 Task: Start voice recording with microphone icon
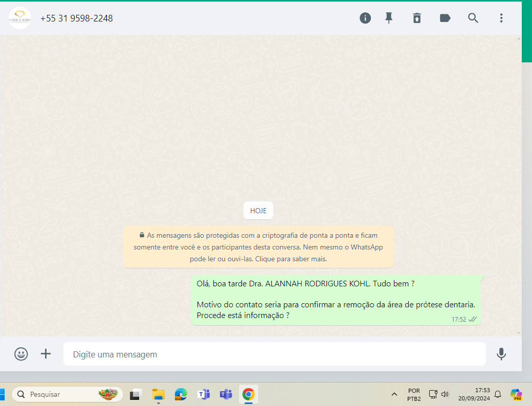(x=501, y=354)
